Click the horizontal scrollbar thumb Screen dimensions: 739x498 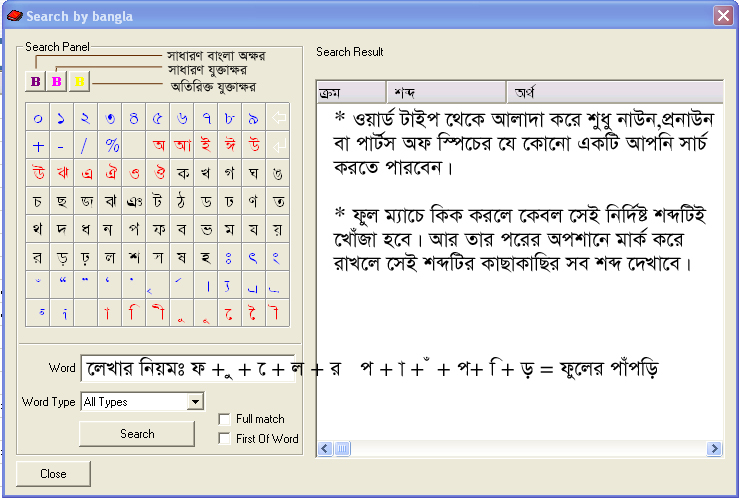coord(342,448)
